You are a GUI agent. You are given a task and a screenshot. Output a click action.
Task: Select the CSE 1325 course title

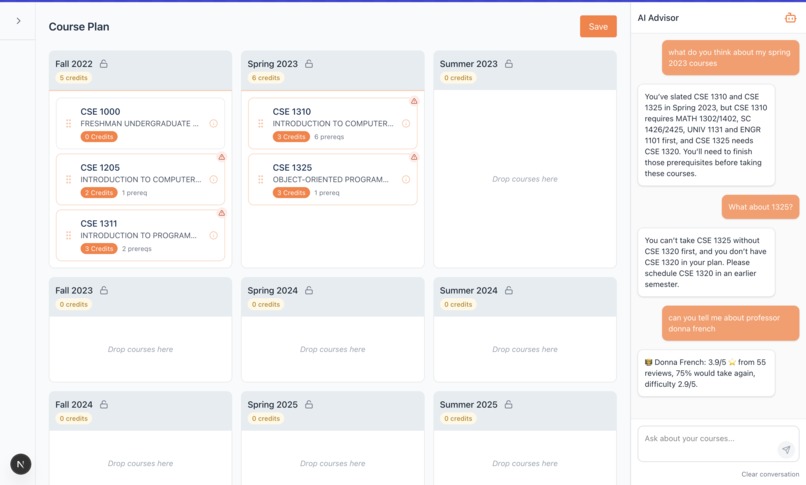coord(292,167)
